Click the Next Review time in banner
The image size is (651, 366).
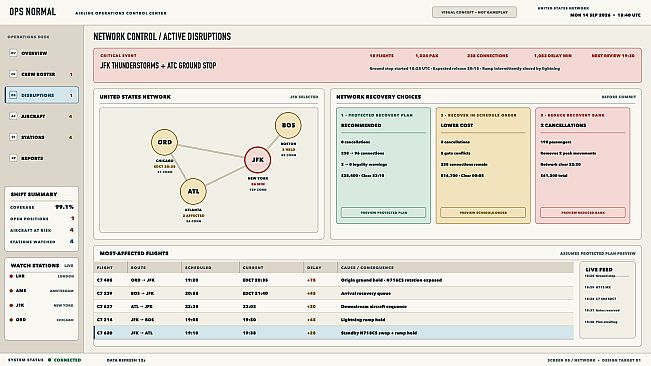(x=613, y=56)
